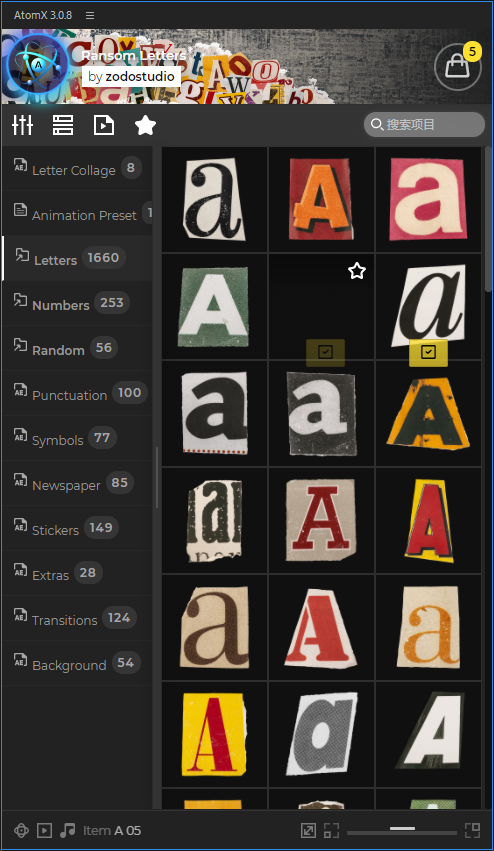This screenshot has width=494, height=851.
Task: Open the AtomX hamburger menu
Action: coord(90,15)
